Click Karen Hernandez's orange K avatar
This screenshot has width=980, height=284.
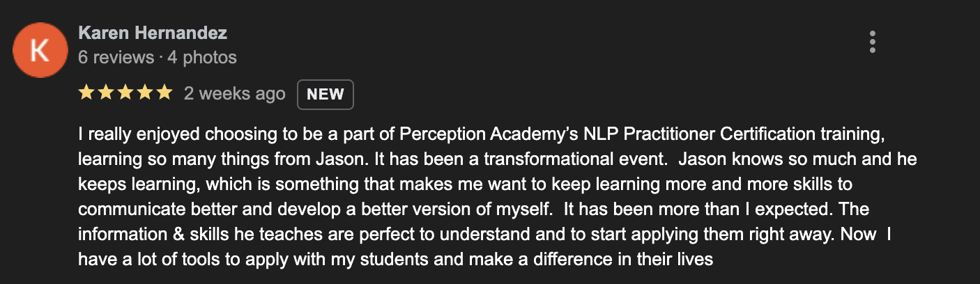coord(40,52)
